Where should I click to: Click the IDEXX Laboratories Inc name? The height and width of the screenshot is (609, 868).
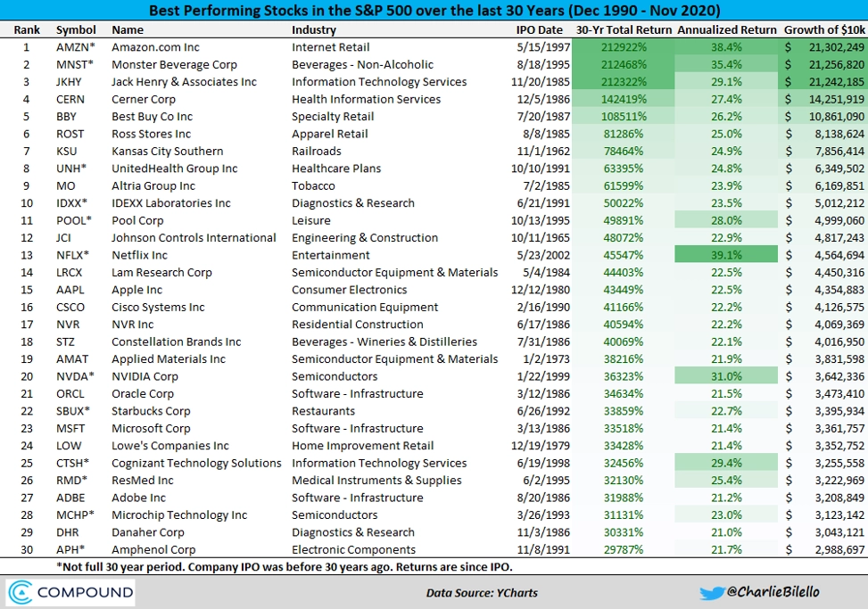click(171, 203)
